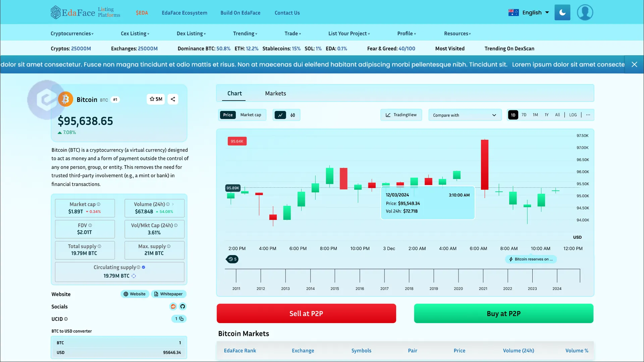Screen dimensions: 644x362
Task: Select the 1Y timeframe option
Action: (x=546, y=115)
